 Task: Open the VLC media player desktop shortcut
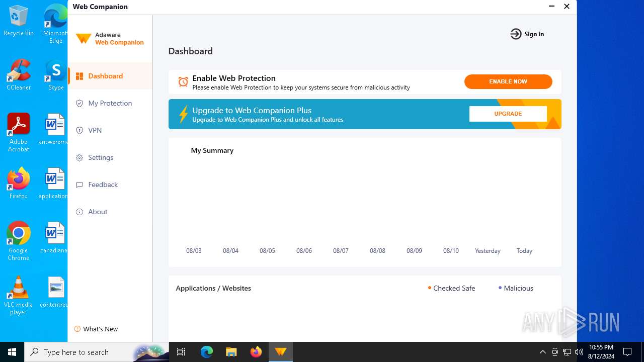pyautogui.click(x=19, y=296)
